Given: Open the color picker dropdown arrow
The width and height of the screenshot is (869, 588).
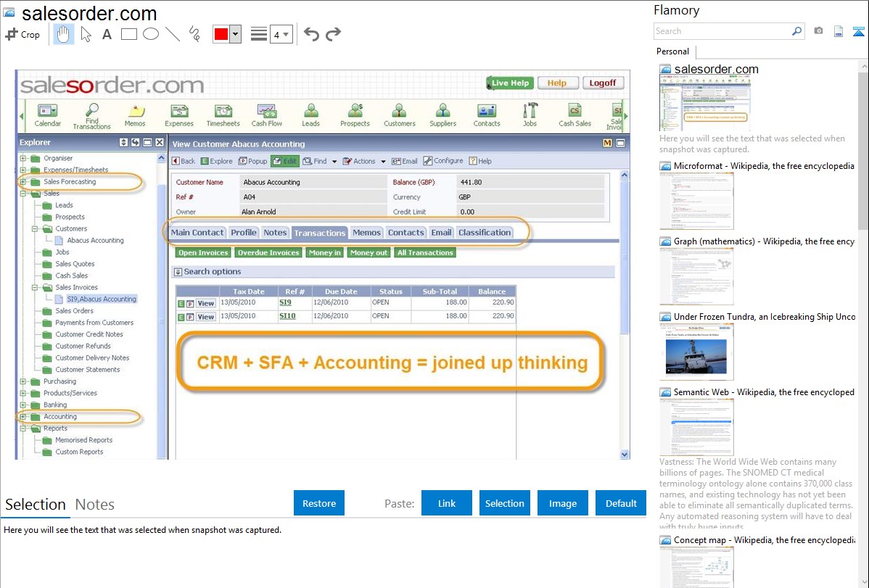Looking at the screenshot, I should (235, 34).
